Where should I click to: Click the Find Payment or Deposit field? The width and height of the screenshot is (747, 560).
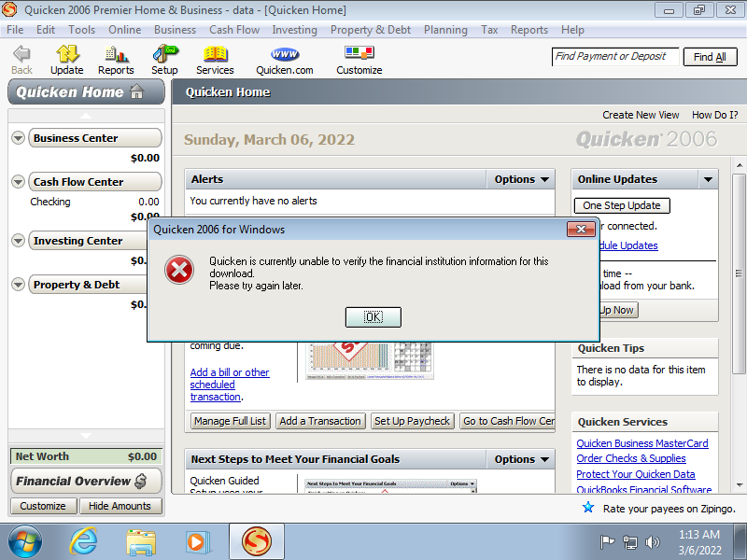tap(614, 57)
